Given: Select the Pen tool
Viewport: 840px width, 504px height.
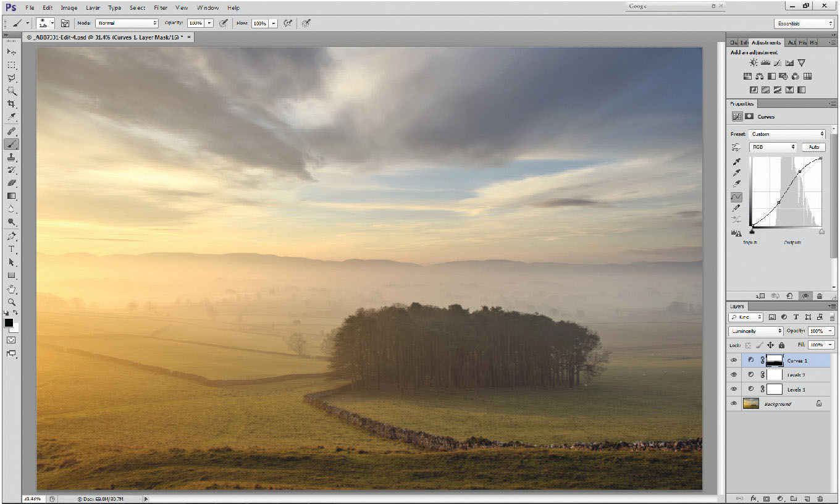Looking at the screenshot, I should click(12, 236).
